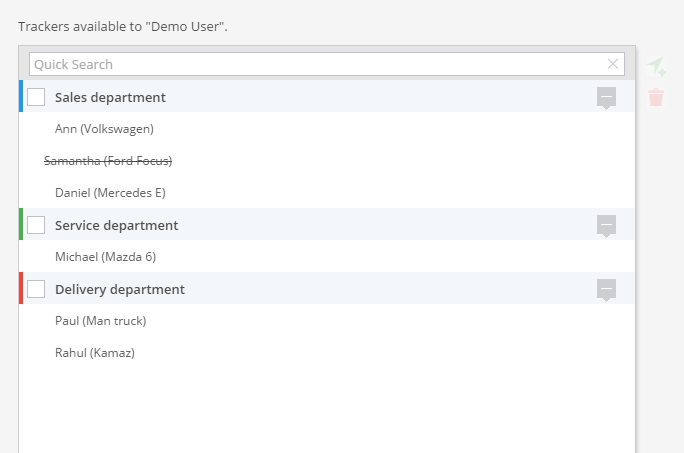The height and width of the screenshot is (453, 684).
Task: Clear Quick Search with the X icon
Action: (613, 64)
